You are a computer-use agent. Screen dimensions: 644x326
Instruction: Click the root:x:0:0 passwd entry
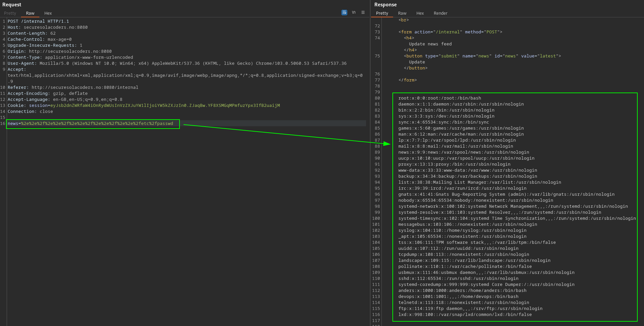pos(440,98)
